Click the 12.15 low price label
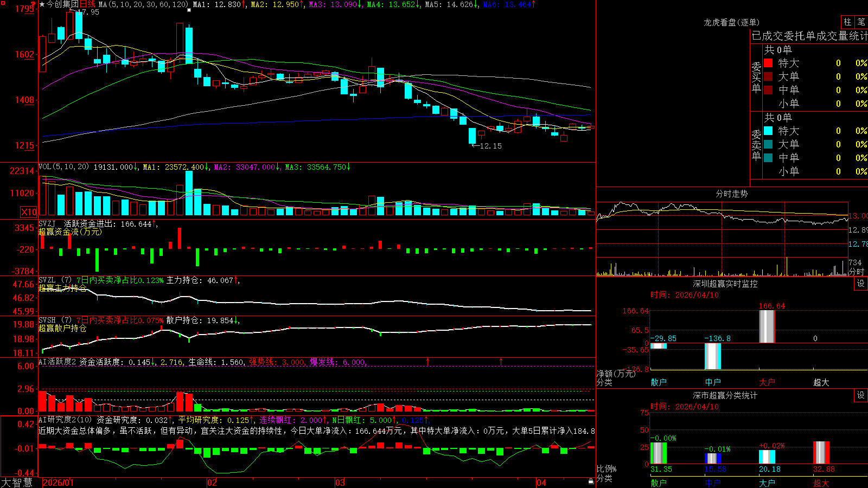Viewport: 868px width, 488px height. (x=491, y=146)
